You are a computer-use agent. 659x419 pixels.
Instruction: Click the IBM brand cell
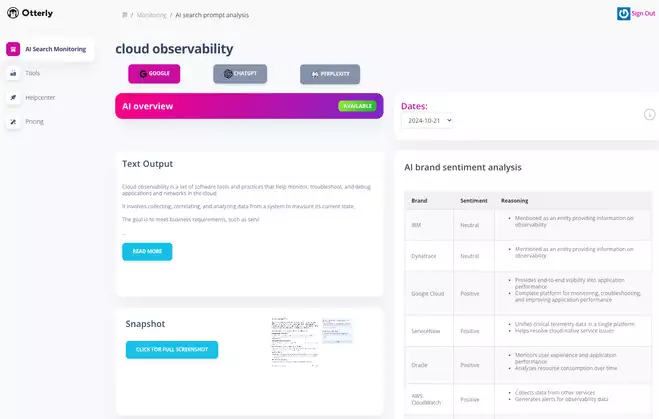(429, 225)
